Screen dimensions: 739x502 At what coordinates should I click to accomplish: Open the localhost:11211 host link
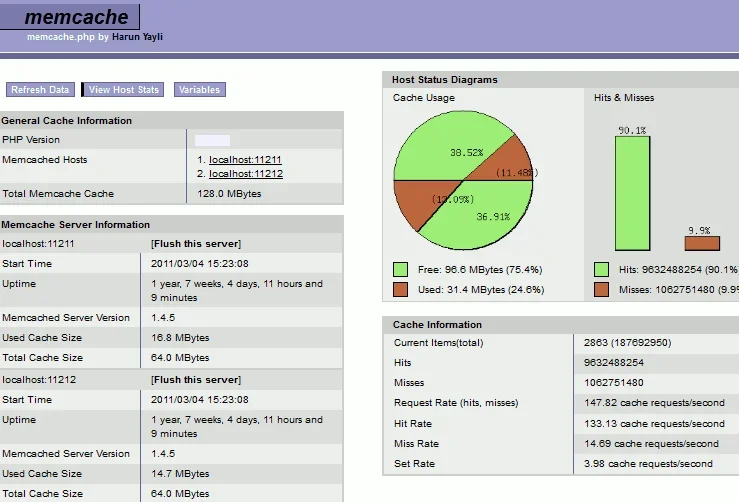245,160
